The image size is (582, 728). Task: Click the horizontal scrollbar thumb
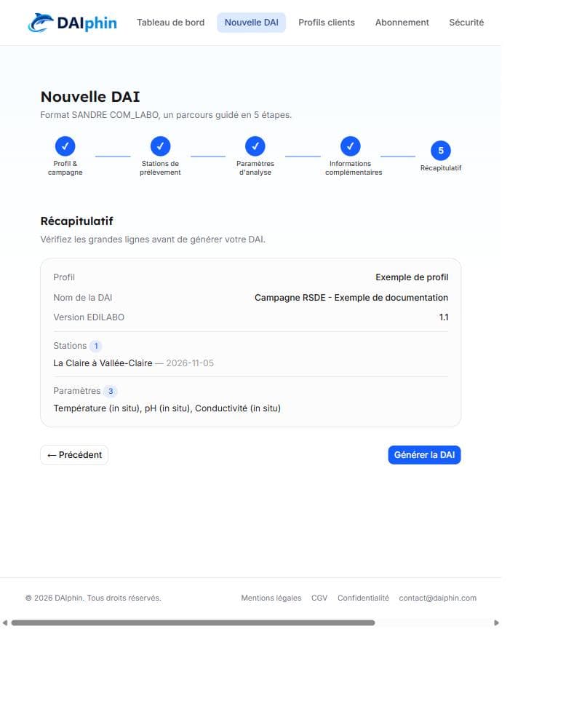pyautogui.click(x=193, y=622)
